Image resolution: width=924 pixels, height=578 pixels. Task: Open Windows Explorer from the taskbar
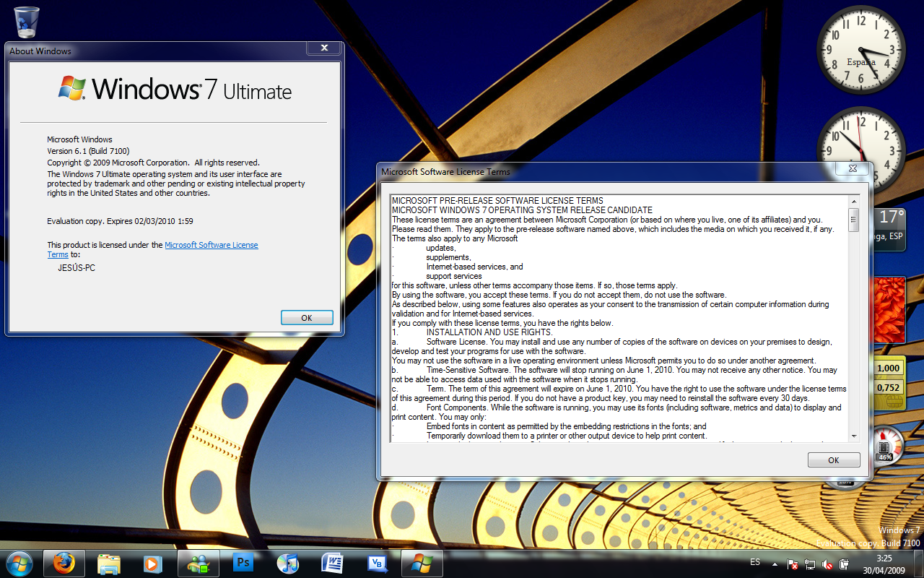coord(108,563)
